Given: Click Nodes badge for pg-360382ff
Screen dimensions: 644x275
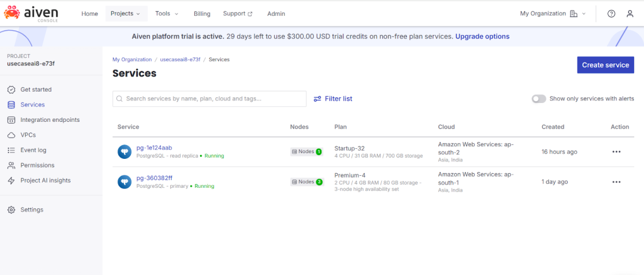Looking at the screenshot, I should pos(306,182).
